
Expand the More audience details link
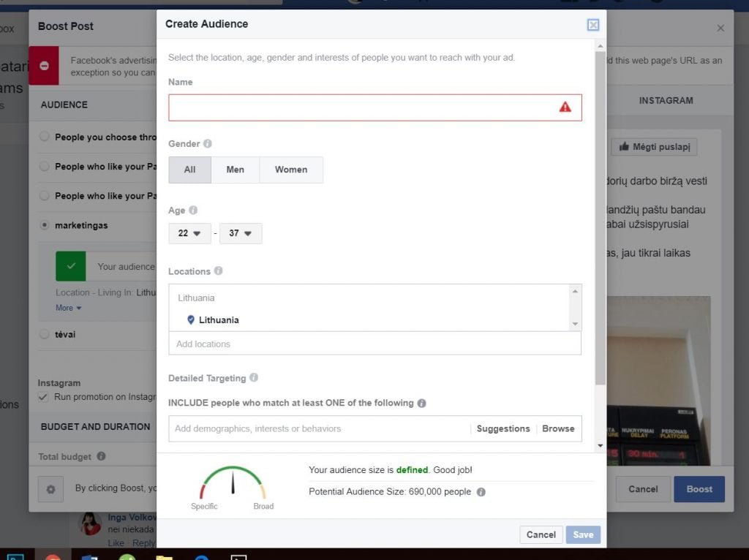[68, 308]
